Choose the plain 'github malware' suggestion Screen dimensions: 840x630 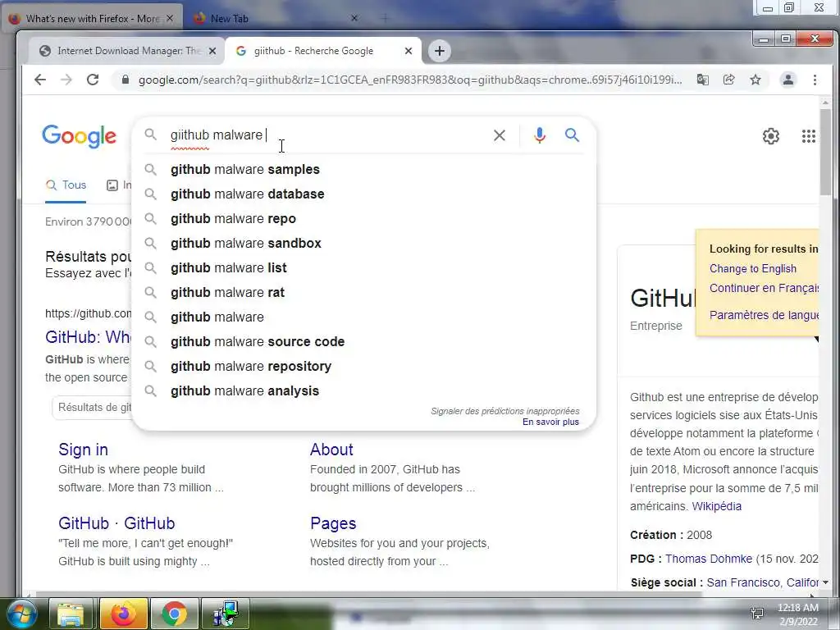(363, 317)
